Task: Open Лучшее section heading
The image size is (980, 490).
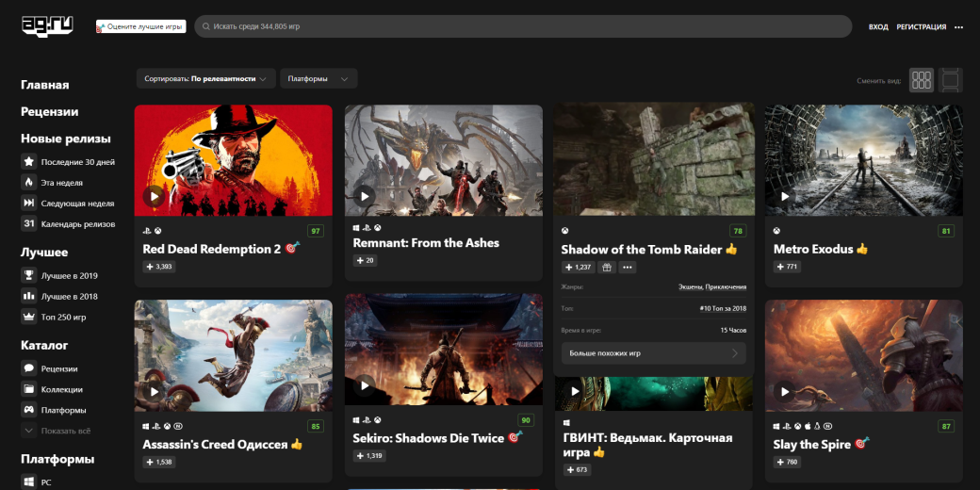Action: [x=44, y=253]
